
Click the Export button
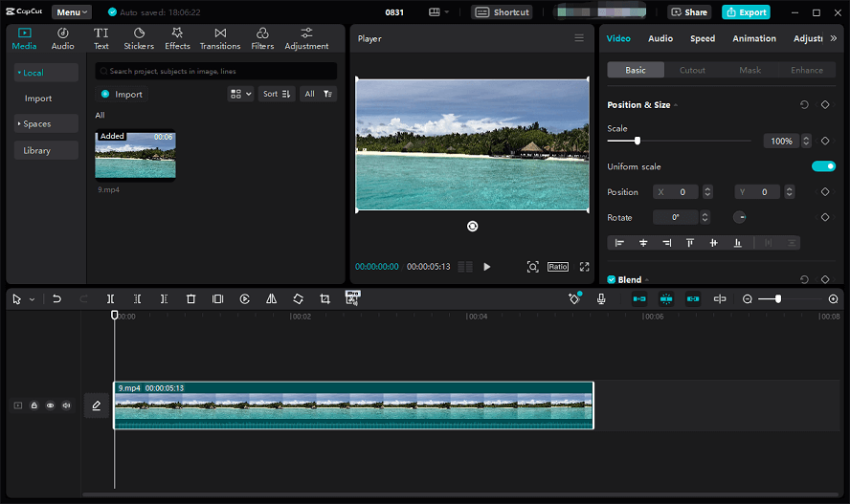[747, 11]
